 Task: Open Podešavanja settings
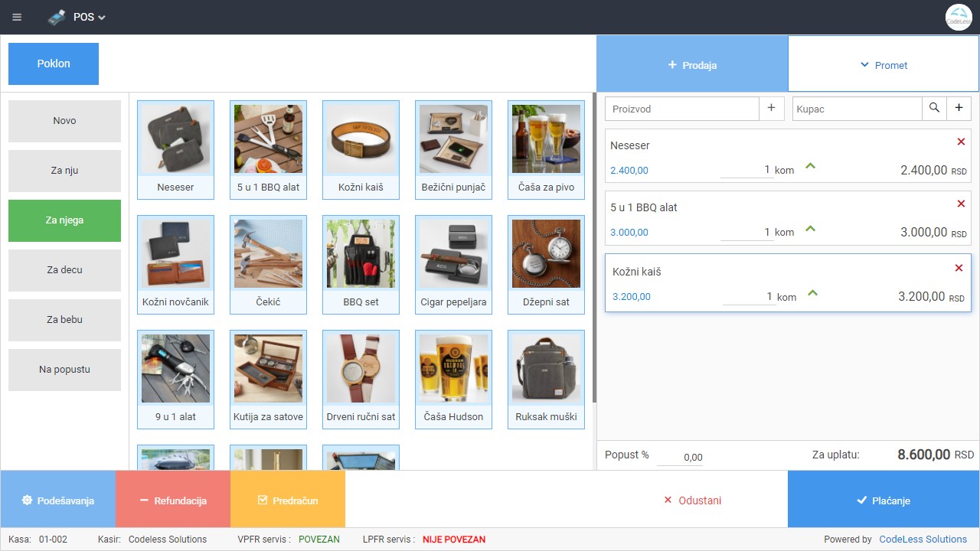coord(58,500)
